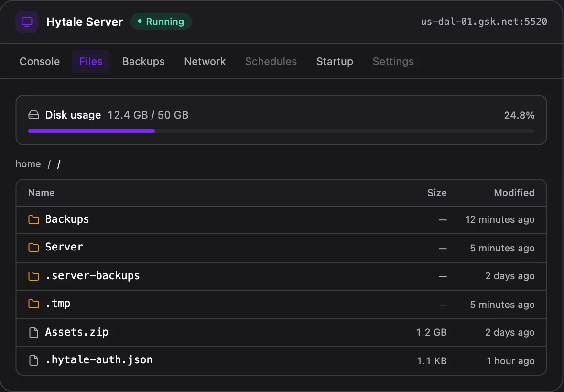Open the Backups folder name
Image resolution: width=564 pixels, height=392 pixels.
point(67,219)
